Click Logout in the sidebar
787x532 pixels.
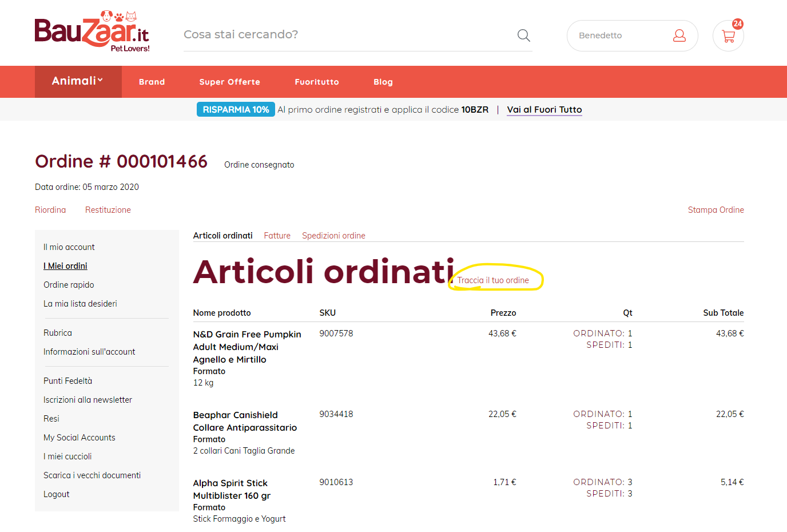pos(57,494)
